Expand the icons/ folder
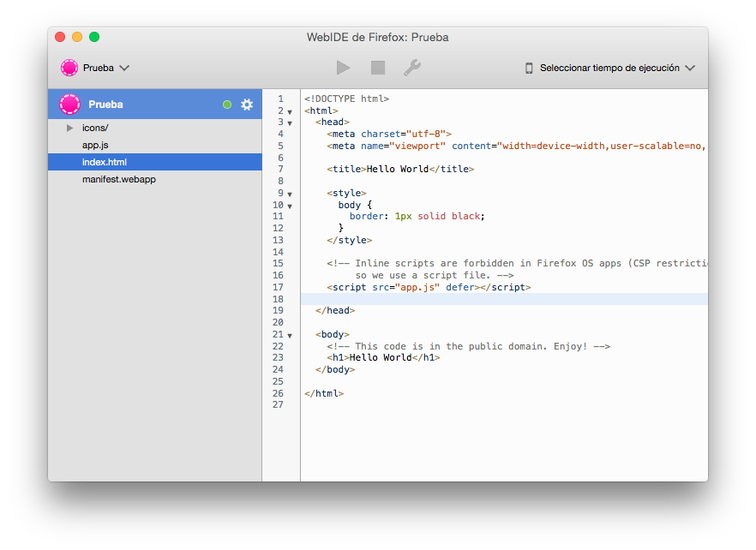Viewport: 756px width, 550px height. pyautogui.click(x=70, y=128)
